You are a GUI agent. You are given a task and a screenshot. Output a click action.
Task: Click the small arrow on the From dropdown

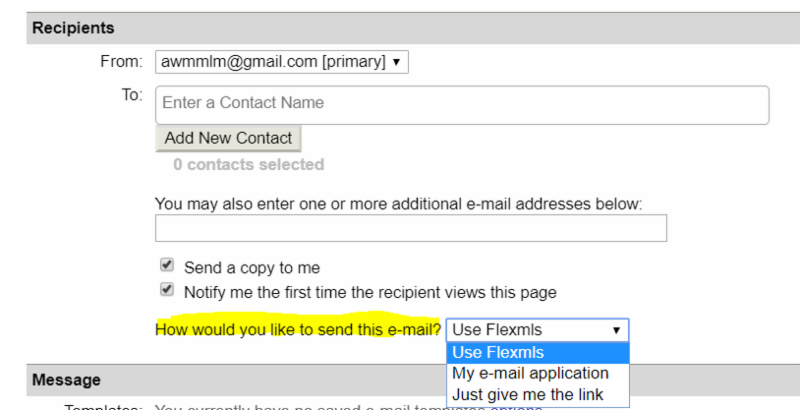click(397, 62)
